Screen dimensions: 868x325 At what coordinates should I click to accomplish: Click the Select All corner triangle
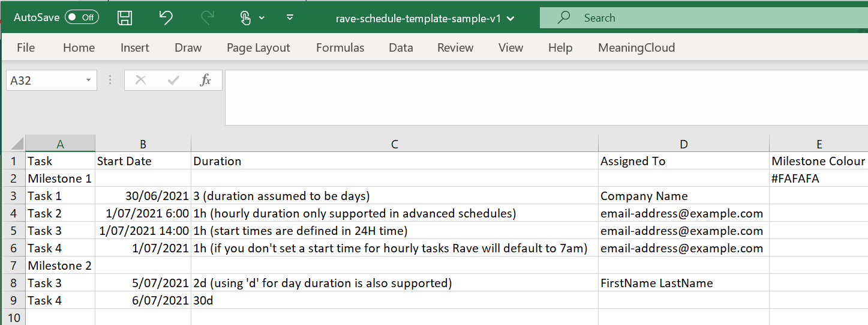pyautogui.click(x=17, y=144)
